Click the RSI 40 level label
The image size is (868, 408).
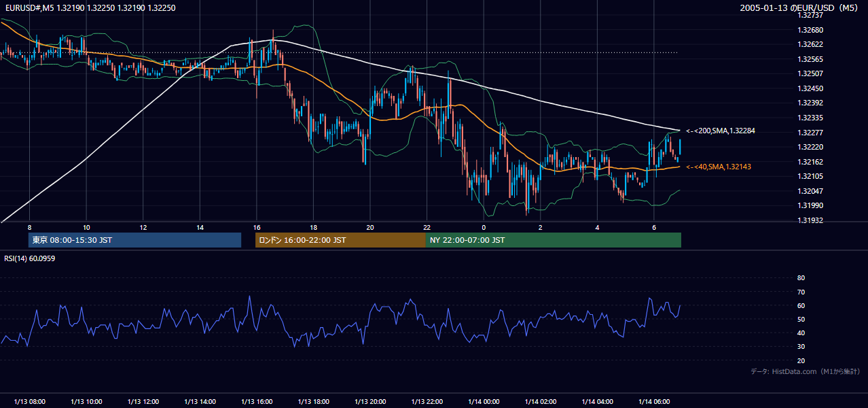coord(801,333)
